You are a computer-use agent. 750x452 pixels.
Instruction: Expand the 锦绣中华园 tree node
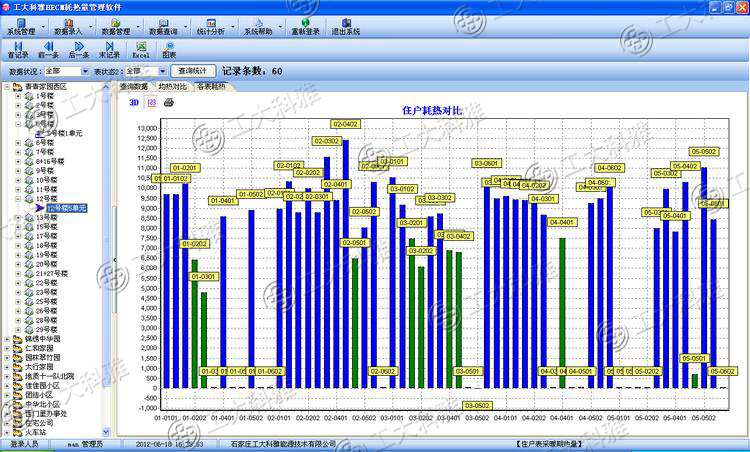coord(7,339)
